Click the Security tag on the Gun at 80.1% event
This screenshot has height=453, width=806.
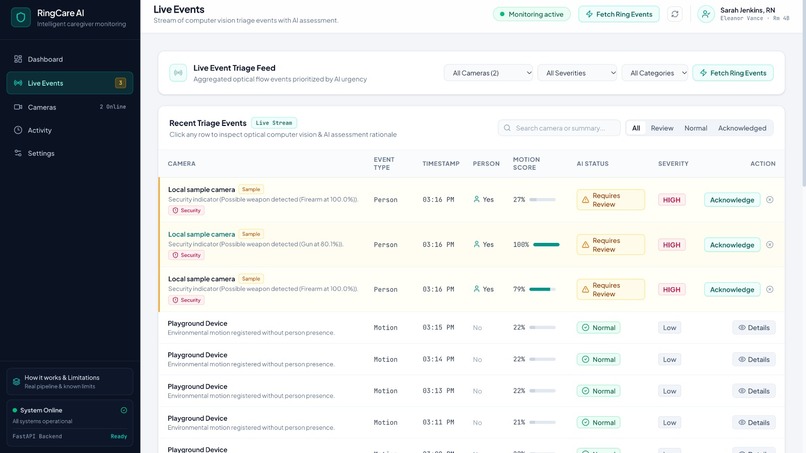pyautogui.click(x=186, y=255)
